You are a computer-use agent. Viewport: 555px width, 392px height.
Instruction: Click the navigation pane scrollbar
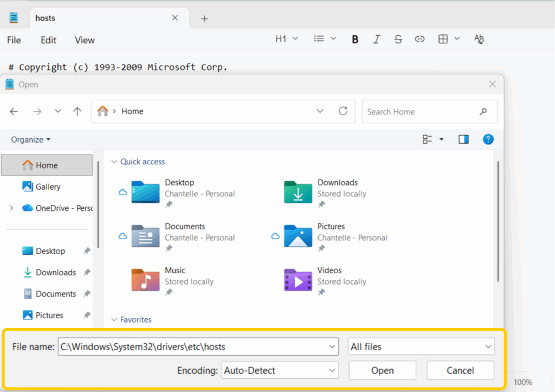point(98,205)
